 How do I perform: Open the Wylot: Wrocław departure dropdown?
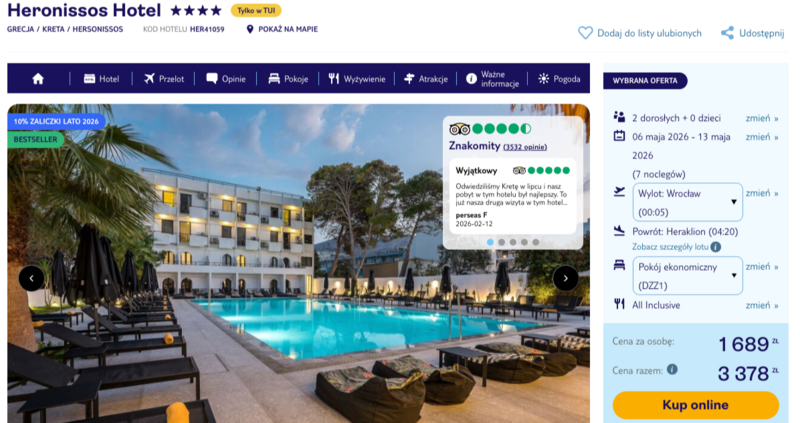click(687, 202)
